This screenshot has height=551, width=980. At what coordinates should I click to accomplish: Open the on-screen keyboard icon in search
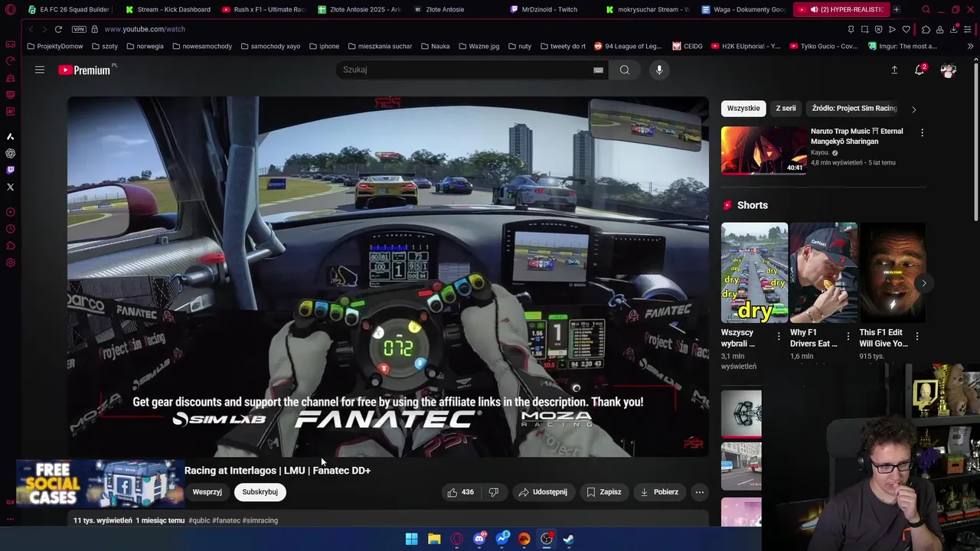click(x=598, y=70)
